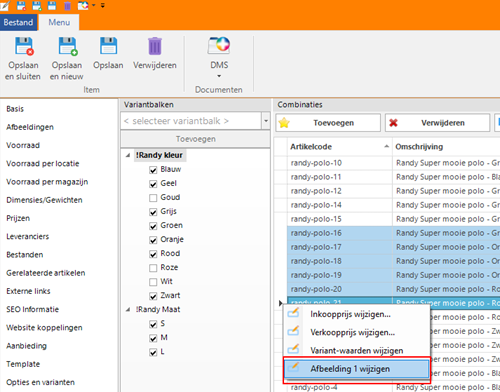Screen dimensions: 500x392
Task: Open the Leveranciers sidebar section
Action: click(x=27, y=237)
